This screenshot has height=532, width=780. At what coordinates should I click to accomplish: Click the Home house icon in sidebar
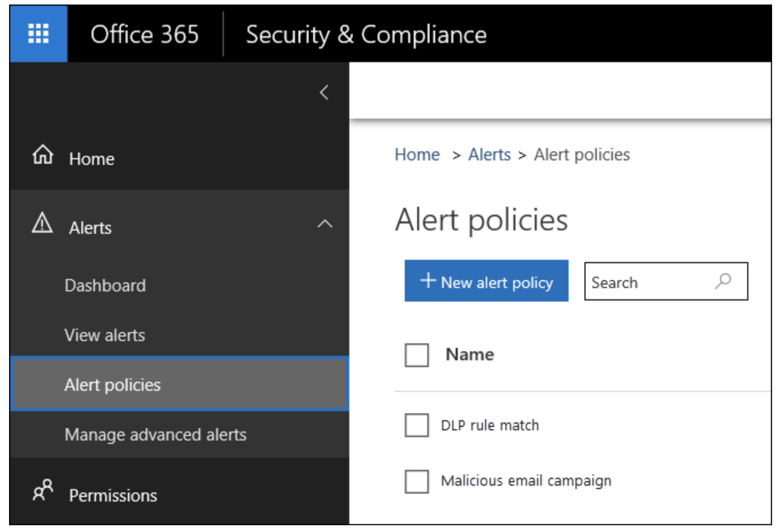(x=43, y=154)
